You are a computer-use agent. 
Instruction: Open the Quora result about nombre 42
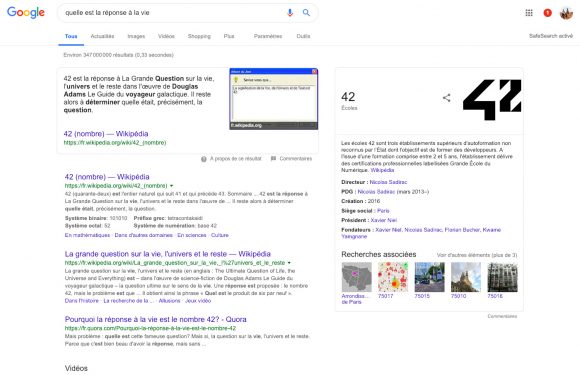(155, 320)
